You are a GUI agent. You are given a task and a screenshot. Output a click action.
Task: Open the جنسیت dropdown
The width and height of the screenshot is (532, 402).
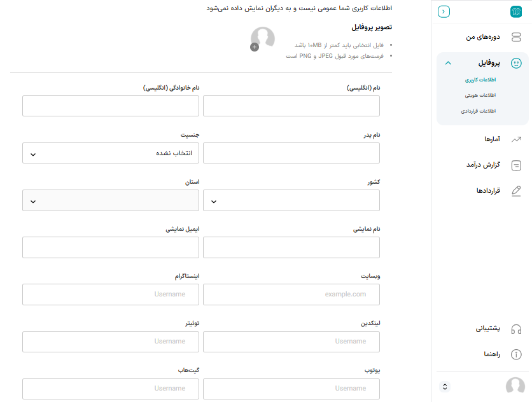tap(111, 153)
